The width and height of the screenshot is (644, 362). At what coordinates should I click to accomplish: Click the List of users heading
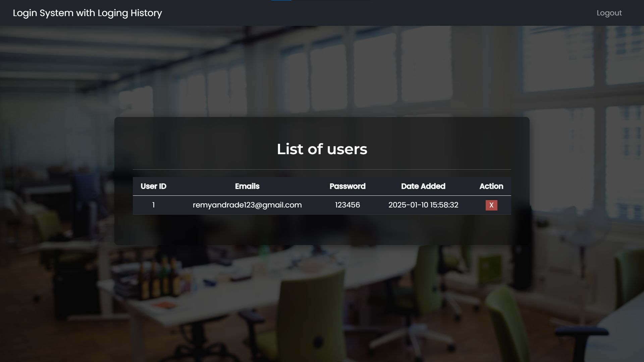[x=322, y=149]
